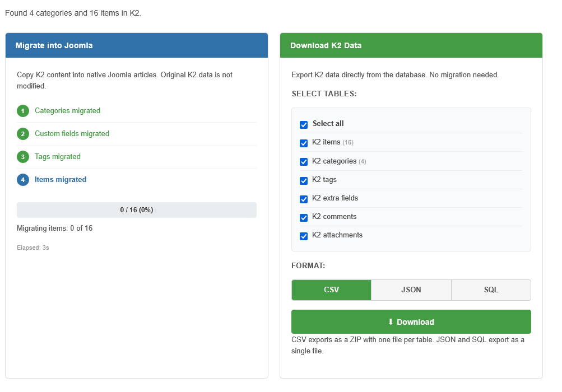Select the CSV format option

coord(331,290)
